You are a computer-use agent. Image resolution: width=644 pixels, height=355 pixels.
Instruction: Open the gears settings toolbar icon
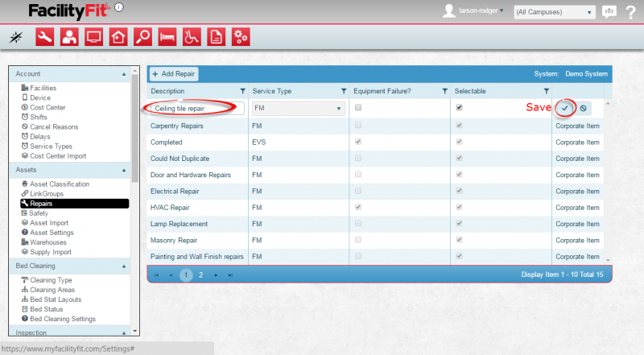[240, 36]
